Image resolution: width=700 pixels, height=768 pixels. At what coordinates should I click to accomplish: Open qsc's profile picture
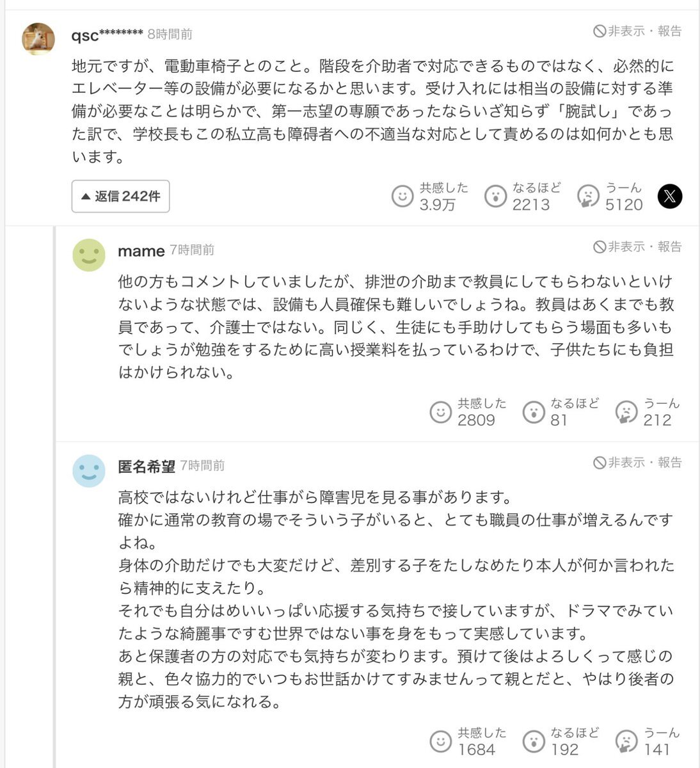click(38, 38)
